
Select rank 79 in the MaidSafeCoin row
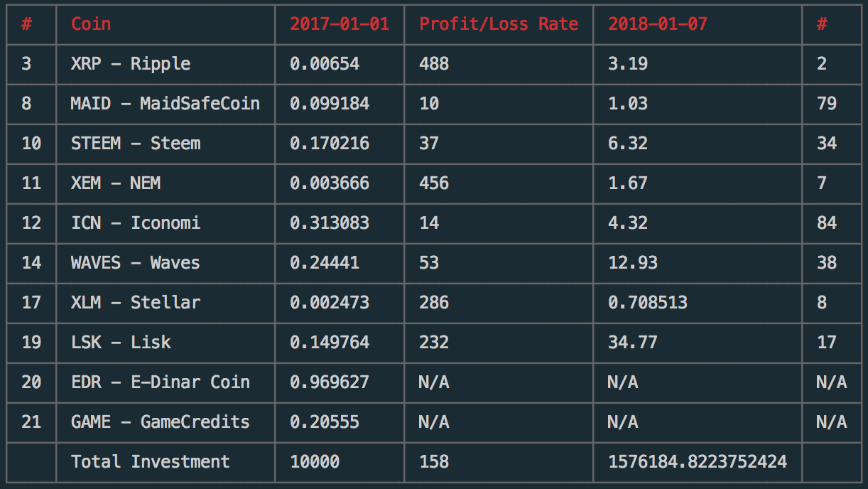pyautogui.click(x=827, y=104)
